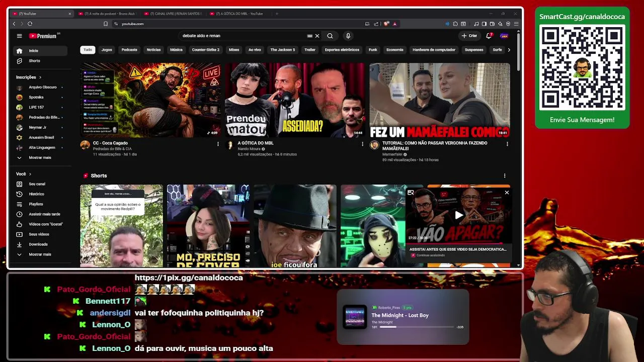The image size is (644, 362).
Task: Open the Você section chevron
Action: 30,174
